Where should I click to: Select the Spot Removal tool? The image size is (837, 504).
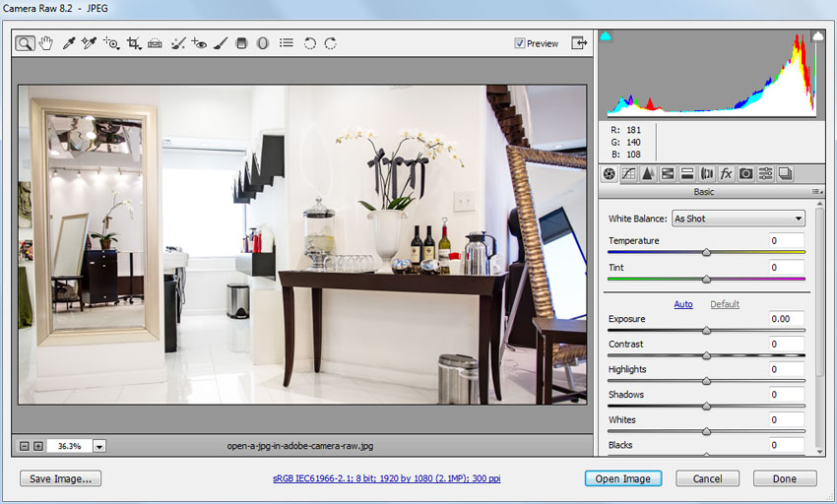(x=178, y=43)
